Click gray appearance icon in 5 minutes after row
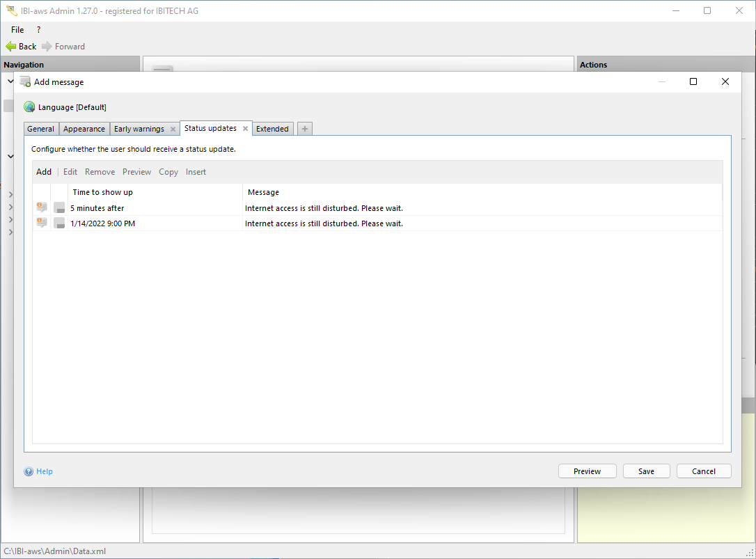Viewport: 756px width, 559px height. click(x=59, y=208)
